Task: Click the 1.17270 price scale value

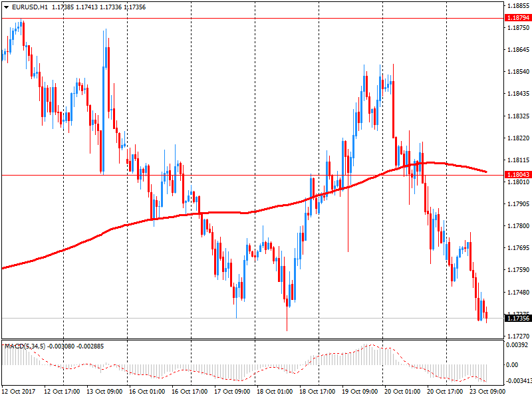Action: [x=518, y=336]
